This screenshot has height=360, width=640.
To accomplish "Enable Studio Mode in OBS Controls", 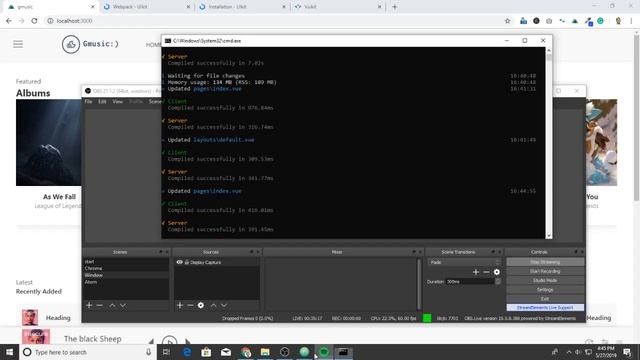I will [x=545, y=280].
